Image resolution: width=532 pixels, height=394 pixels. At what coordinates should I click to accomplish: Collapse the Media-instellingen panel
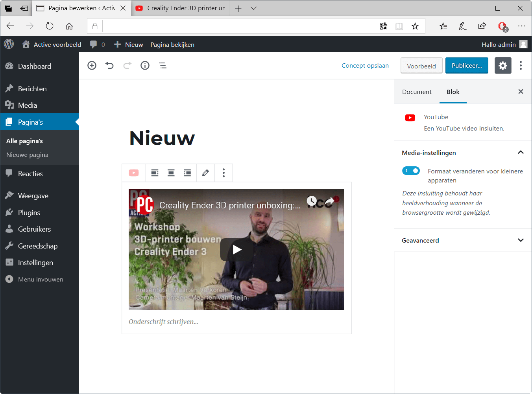tap(463, 153)
